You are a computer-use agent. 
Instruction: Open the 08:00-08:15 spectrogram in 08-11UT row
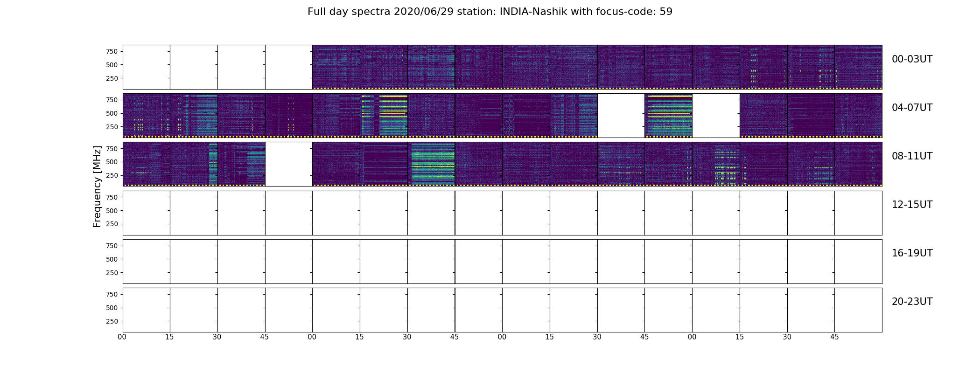click(x=146, y=164)
